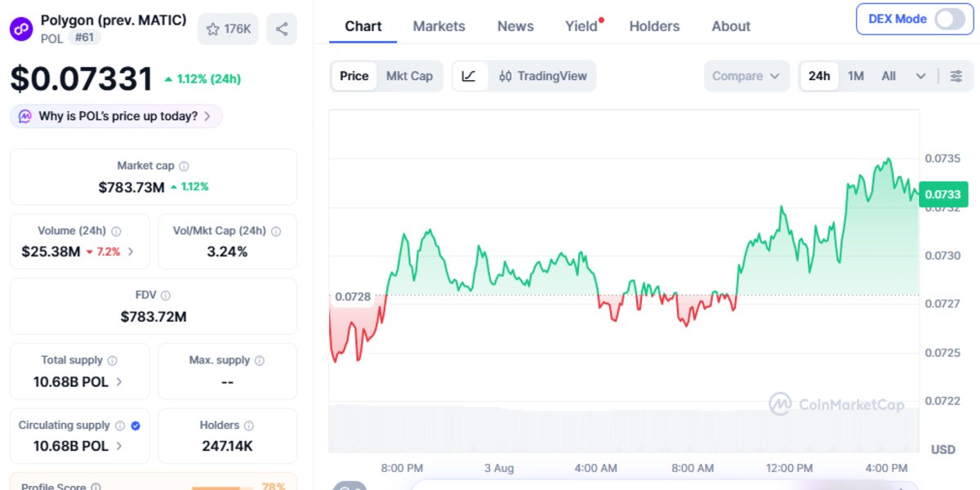Show Holders info icon
This screenshot has width=980, height=490.
pyautogui.click(x=249, y=425)
